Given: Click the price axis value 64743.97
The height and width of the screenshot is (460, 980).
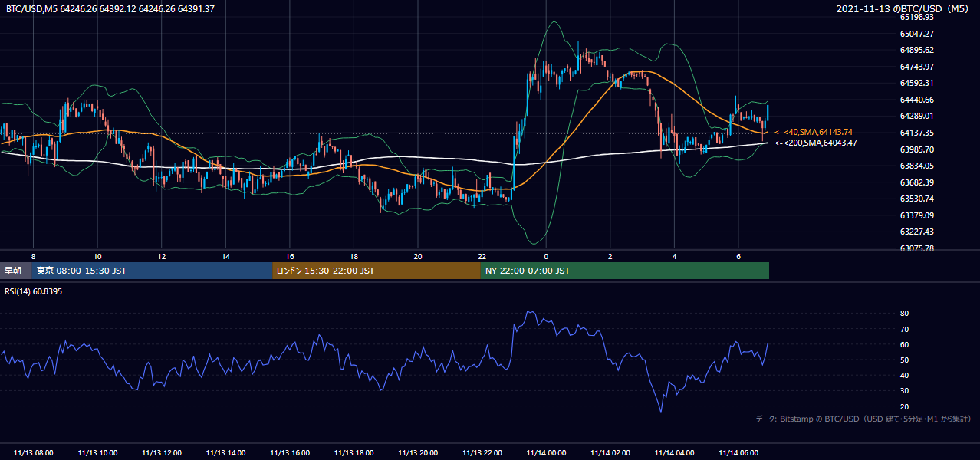Looking at the screenshot, I should tap(916, 67).
